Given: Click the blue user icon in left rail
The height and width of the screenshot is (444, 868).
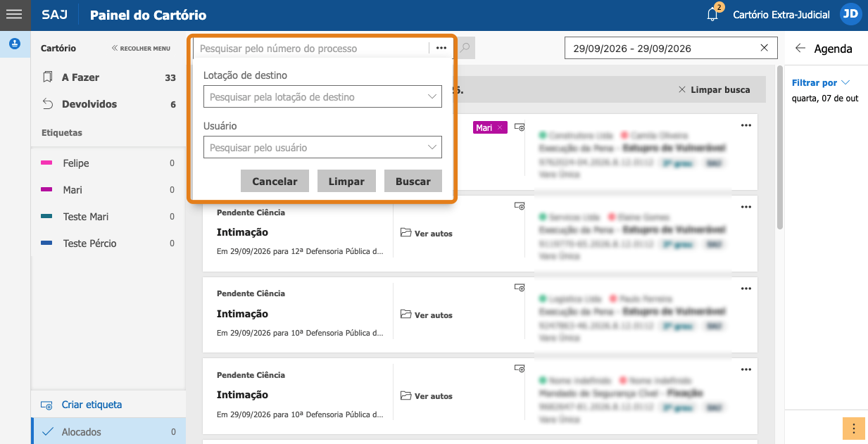Looking at the screenshot, I should (x=15, y=44).
